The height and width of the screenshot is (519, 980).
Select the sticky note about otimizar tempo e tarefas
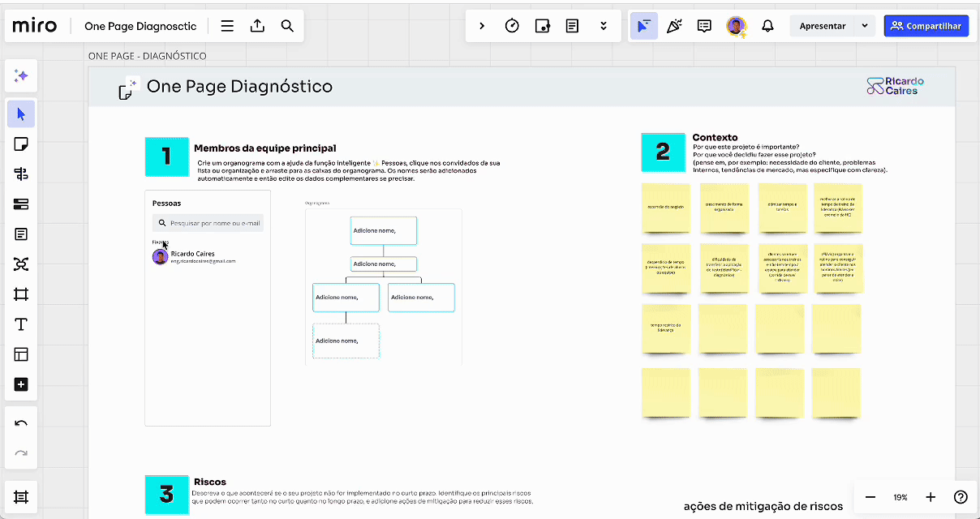[783, 208]
